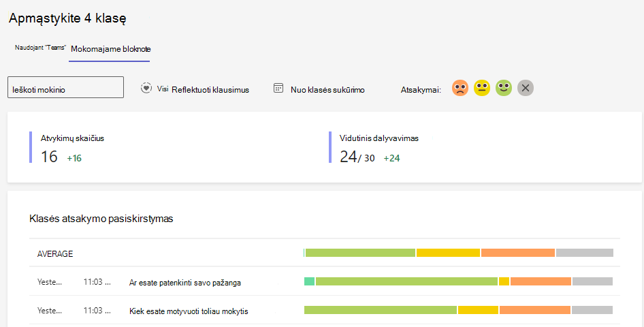Open the Kiek esate motyvuoti toliau mokytis row
The height and width of the screenshot is (327, 644).
coord(325,310)
